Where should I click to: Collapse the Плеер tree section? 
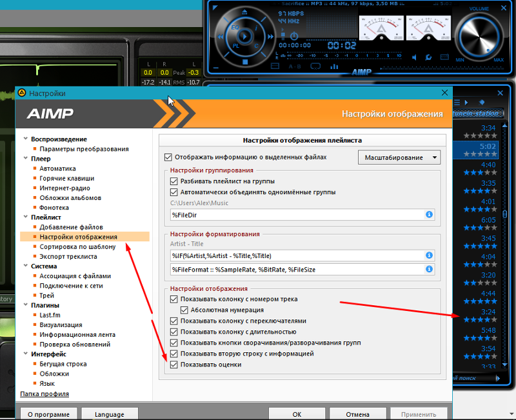tap(25, 158)
